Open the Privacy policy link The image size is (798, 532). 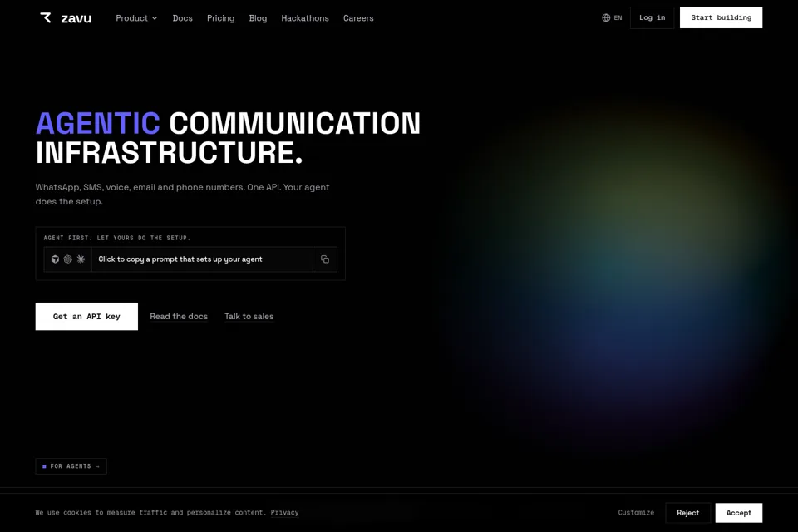284,513
